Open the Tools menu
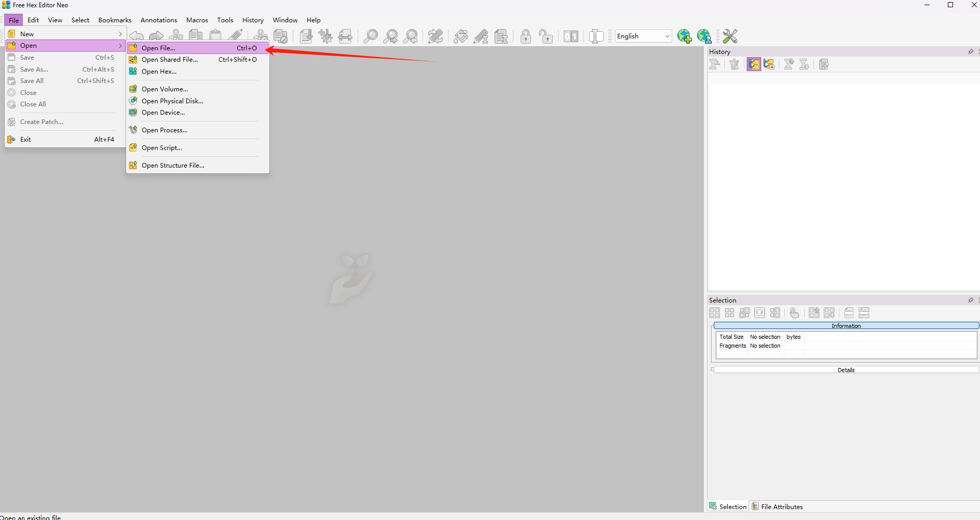This screenshot has height=520, width=980. coord(225,20)
